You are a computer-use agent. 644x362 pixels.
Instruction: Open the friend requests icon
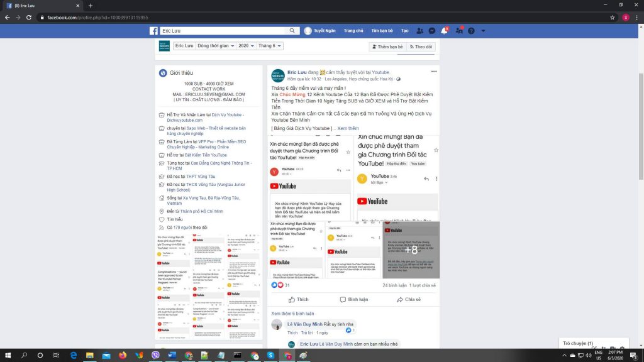pos(419,31)
